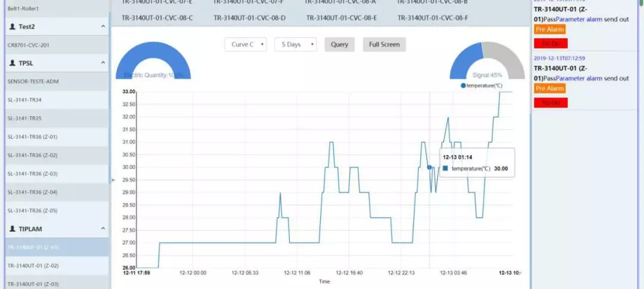The image size is (644, 289).
Task: Open the 5 Days range dropdown
Action: click(295, 45)
